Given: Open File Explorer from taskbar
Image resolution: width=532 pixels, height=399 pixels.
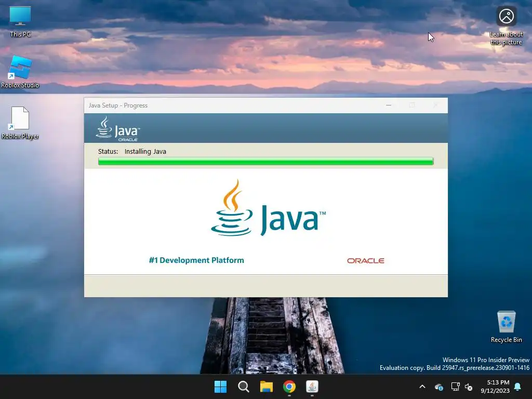Looking at the screenshot, I should coord(267,387).
